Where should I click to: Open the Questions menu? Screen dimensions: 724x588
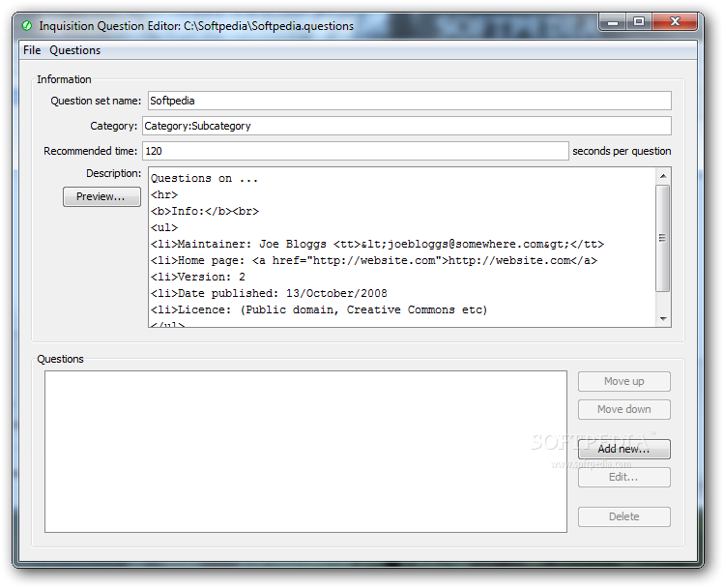[74, 50]
